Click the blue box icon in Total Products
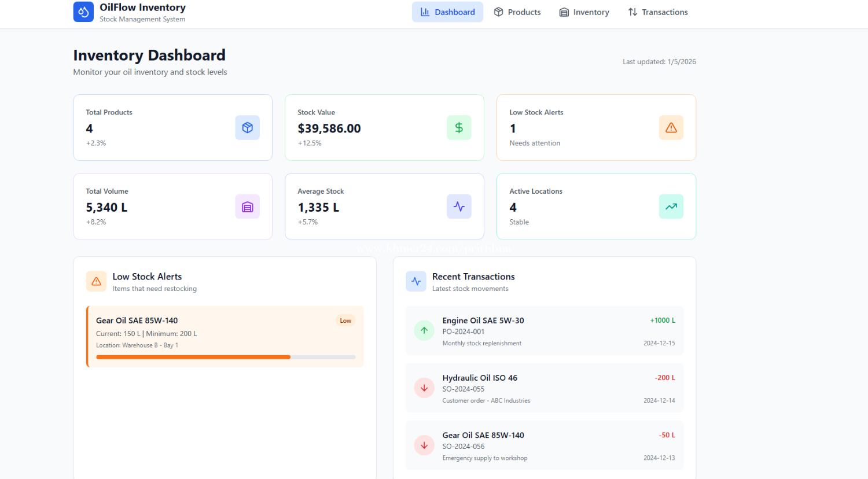This screenshot has height=479, width=868. (247, 128)
